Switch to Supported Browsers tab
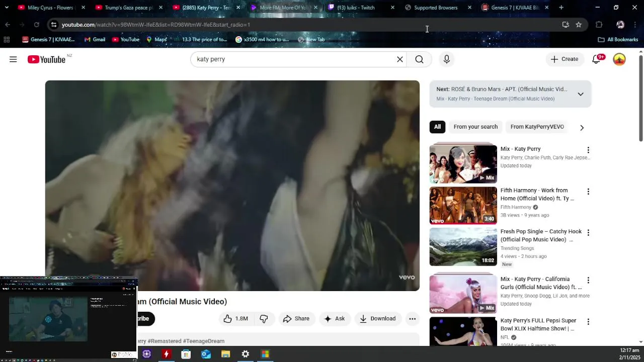This screenshot has width=644, height=362. (x=436, y=8)
